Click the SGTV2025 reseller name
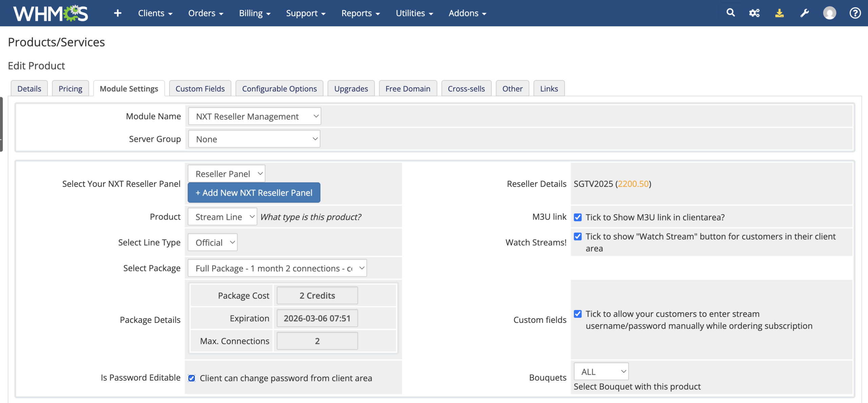The width and height of the screenshot is (868, 403). tap(593, 184)
